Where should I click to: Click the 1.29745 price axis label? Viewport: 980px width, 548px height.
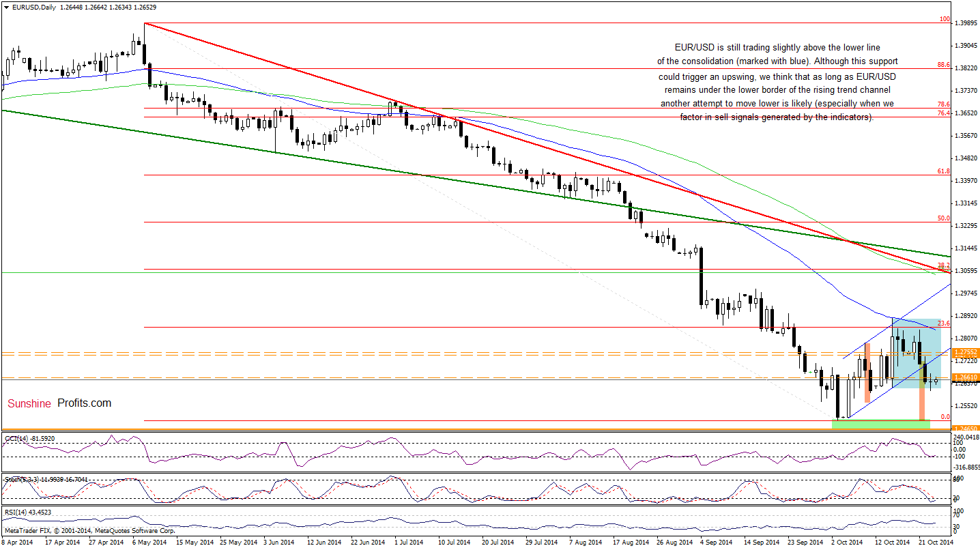967,293
